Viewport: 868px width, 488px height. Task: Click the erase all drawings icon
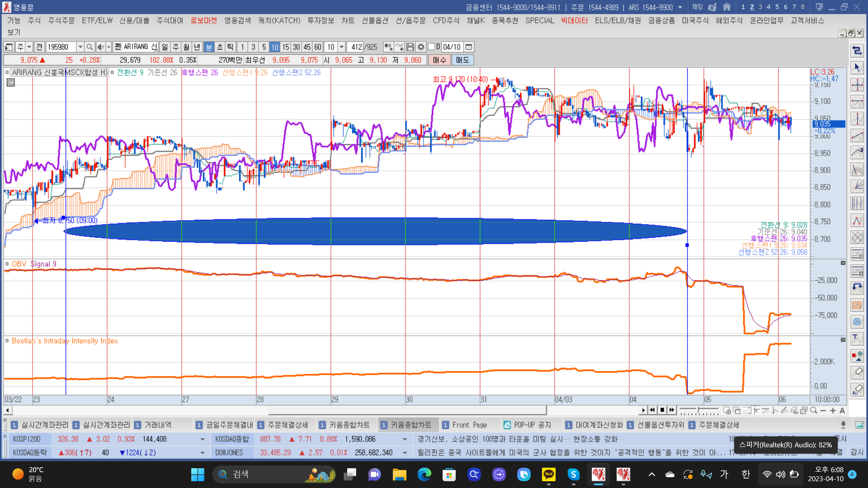coord(857,390)
